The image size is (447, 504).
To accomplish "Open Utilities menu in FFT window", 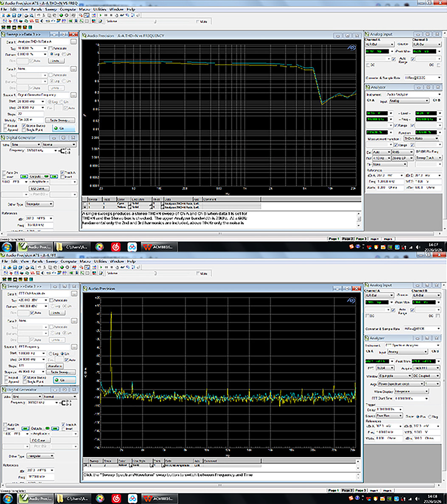I will [x=100, y=261].
